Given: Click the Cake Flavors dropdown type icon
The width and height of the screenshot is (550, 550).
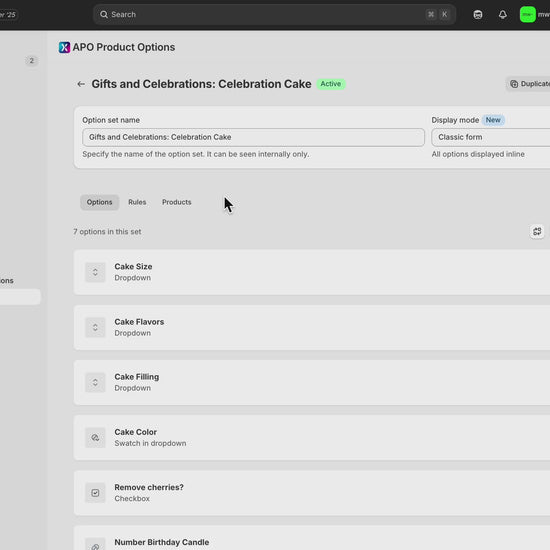Looking at the screenshot, I should coord(95,327).
